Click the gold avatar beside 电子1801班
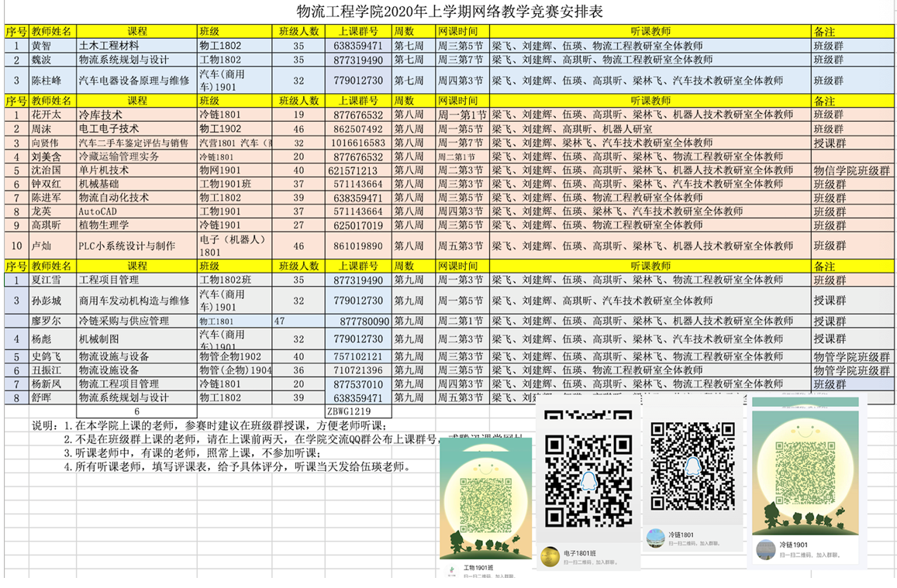This screenshot has width=897, height=588. coord(550,556)
